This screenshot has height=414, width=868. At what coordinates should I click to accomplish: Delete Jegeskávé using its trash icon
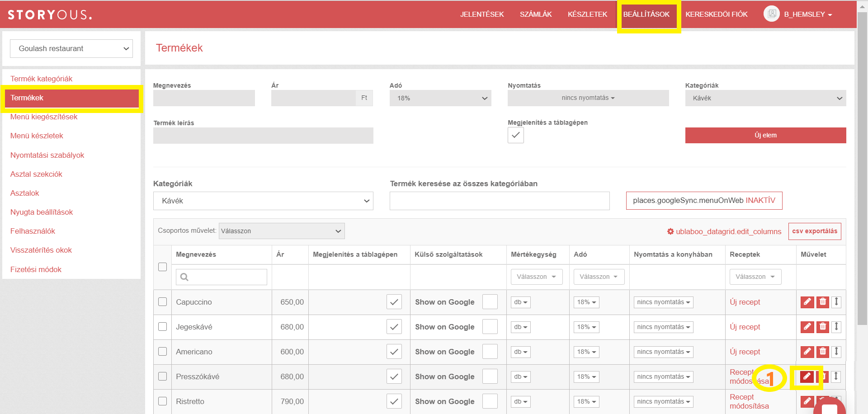[823, 327]
